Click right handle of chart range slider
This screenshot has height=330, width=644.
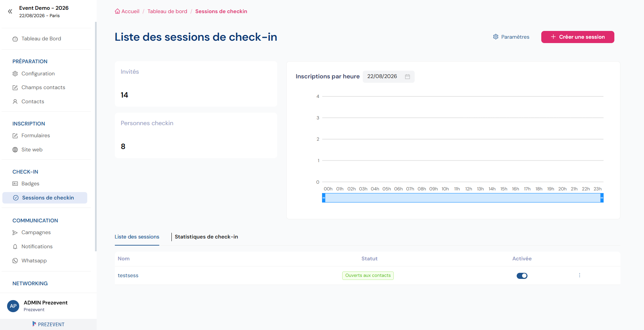coord(602,198)
